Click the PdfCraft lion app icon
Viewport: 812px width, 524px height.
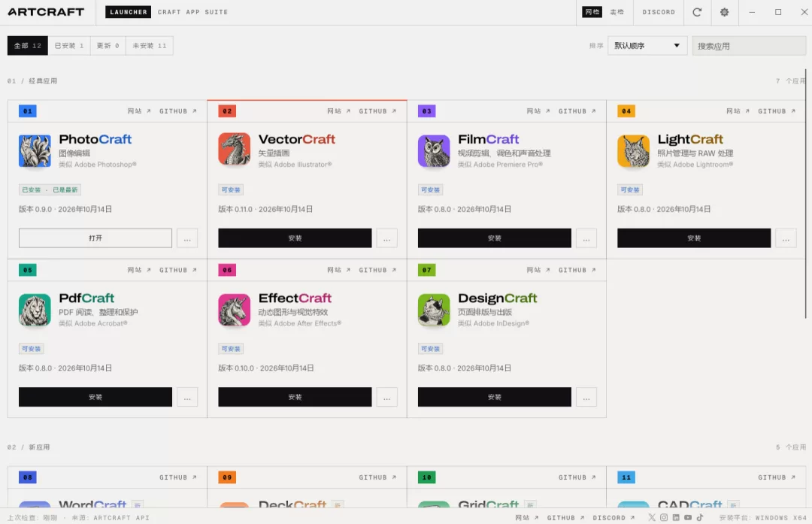tap(35, 310)
